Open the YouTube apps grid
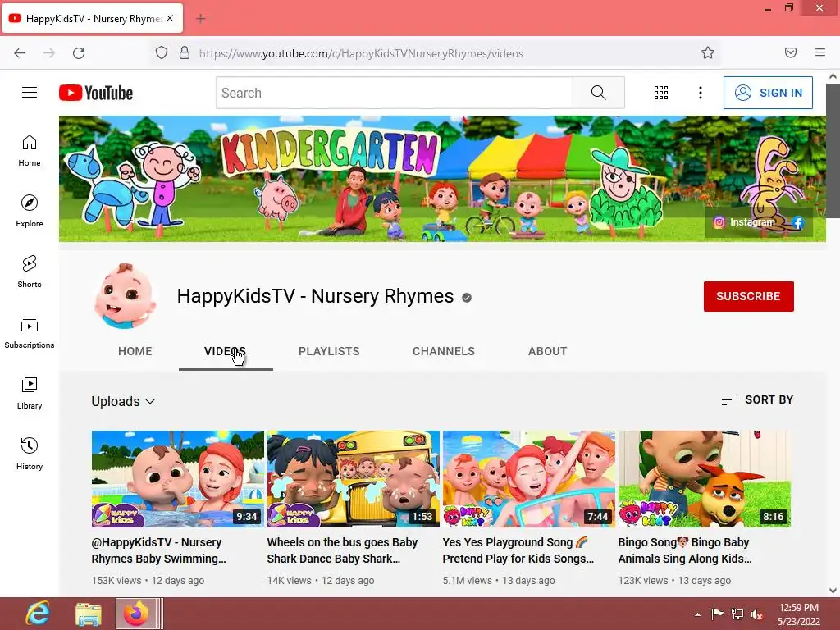This screenshot has height=630, width=840. [x=661, y=93]
